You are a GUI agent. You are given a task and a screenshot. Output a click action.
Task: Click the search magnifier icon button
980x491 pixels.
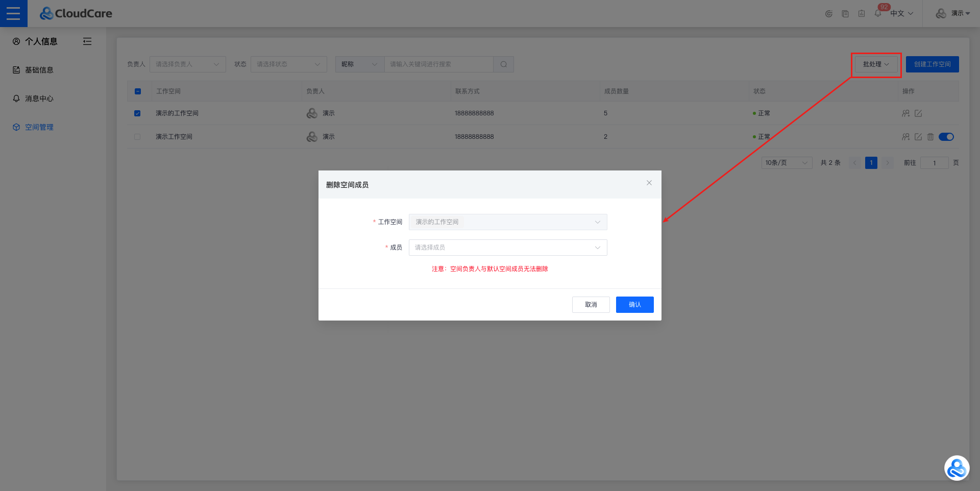pos(503,64)
